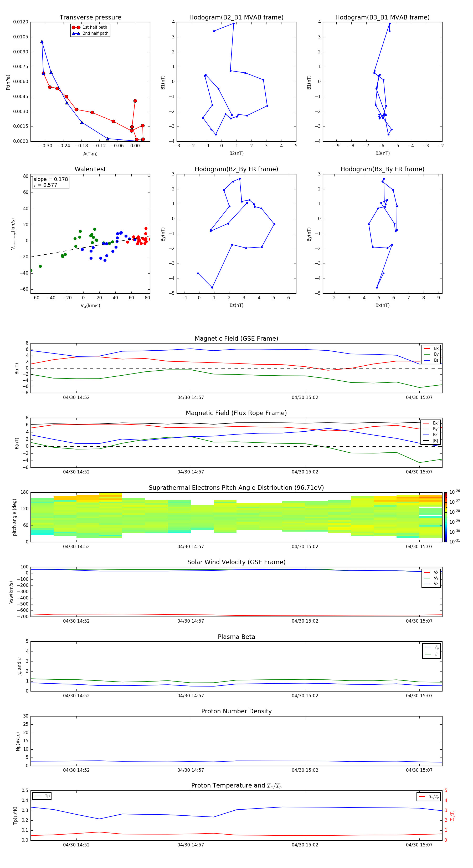This screenshot has width=473, height=868.
Task: Click '04/30 15:02' tick under Plasma Beta plot
Action: 305,696
